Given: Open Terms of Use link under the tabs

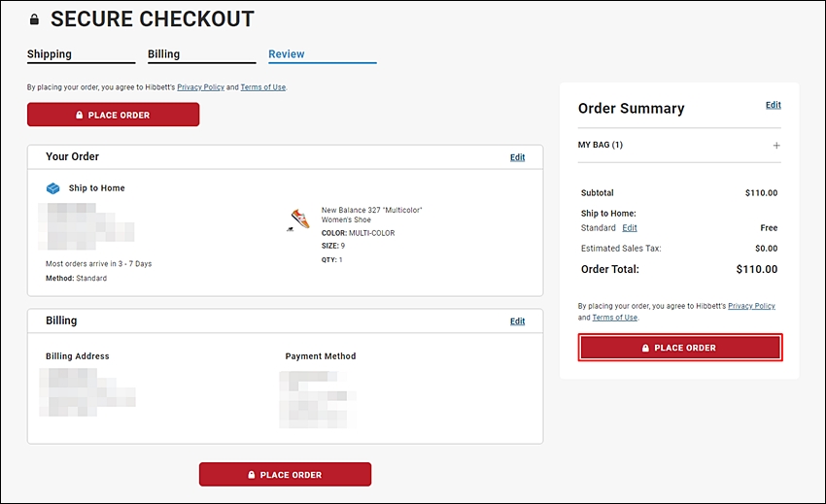Looking at the screenshot, I should 263,87.
